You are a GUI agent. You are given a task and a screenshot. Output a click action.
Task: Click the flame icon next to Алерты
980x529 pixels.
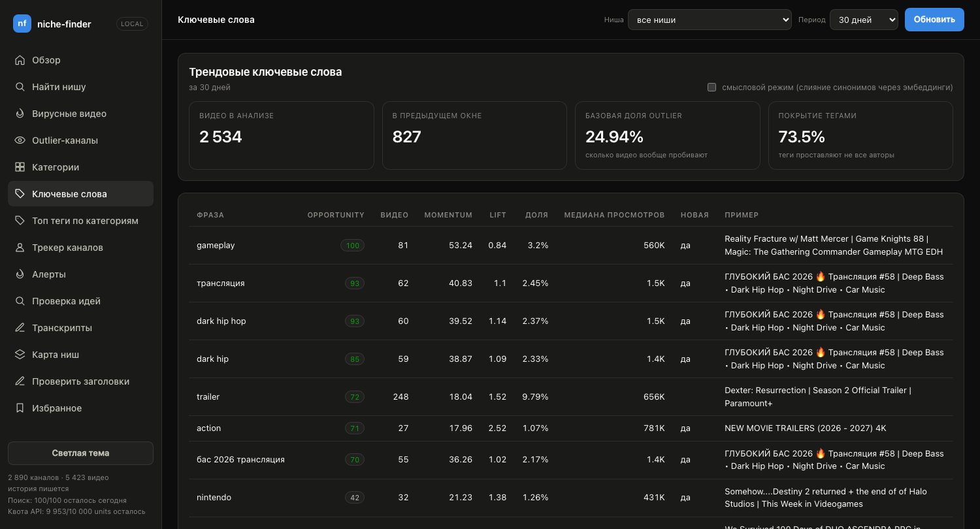[x=20, y=274]
